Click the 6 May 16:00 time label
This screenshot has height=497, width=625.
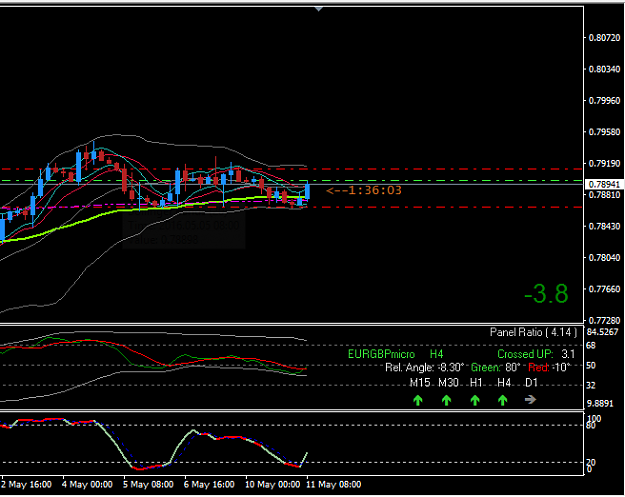tap(209, 485)
